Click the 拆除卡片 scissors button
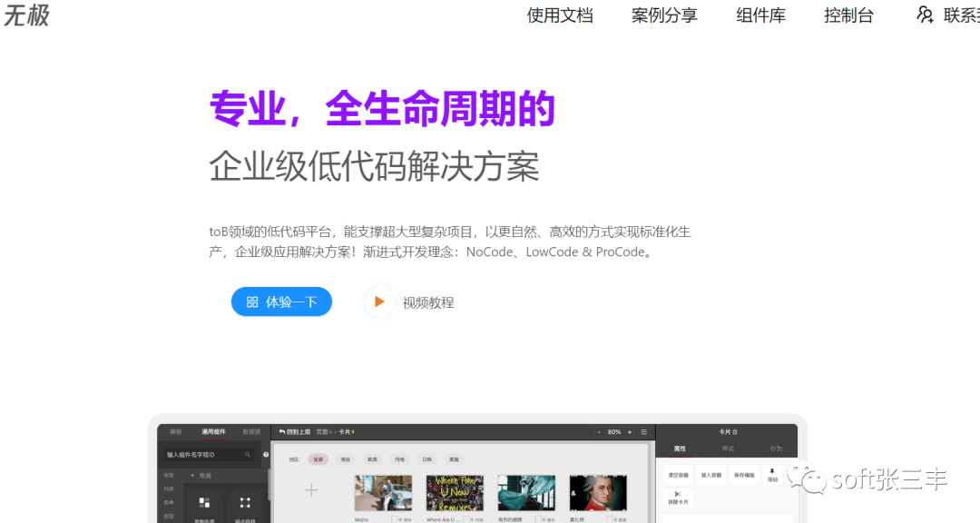The image size is (980, 523). tap(678, 498)
